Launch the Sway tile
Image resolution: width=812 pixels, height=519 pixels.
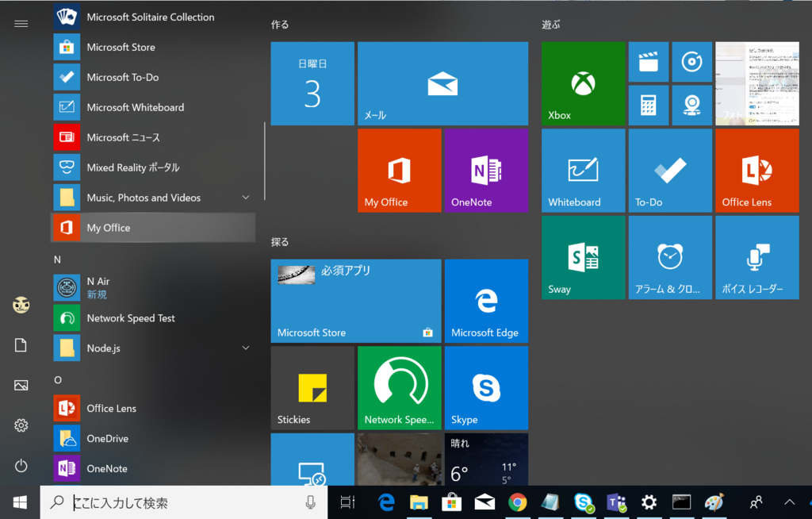point(583,258)
